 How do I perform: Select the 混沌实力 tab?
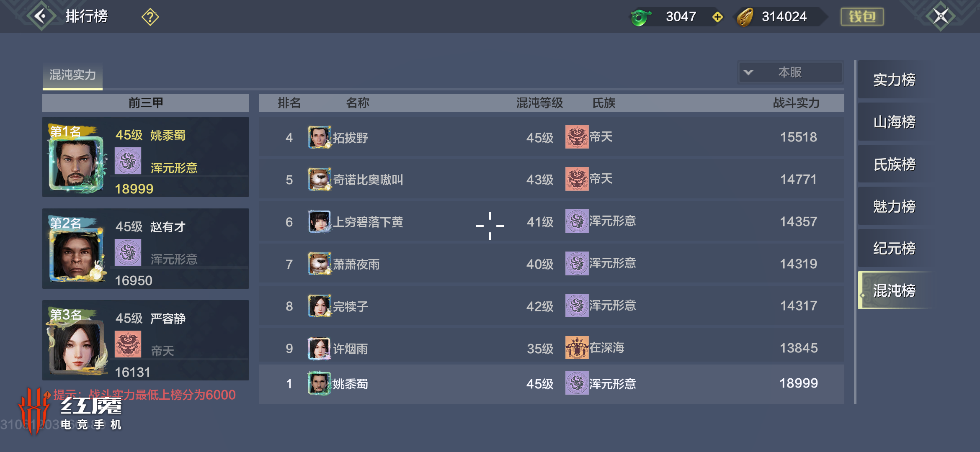tap(72, 76)
